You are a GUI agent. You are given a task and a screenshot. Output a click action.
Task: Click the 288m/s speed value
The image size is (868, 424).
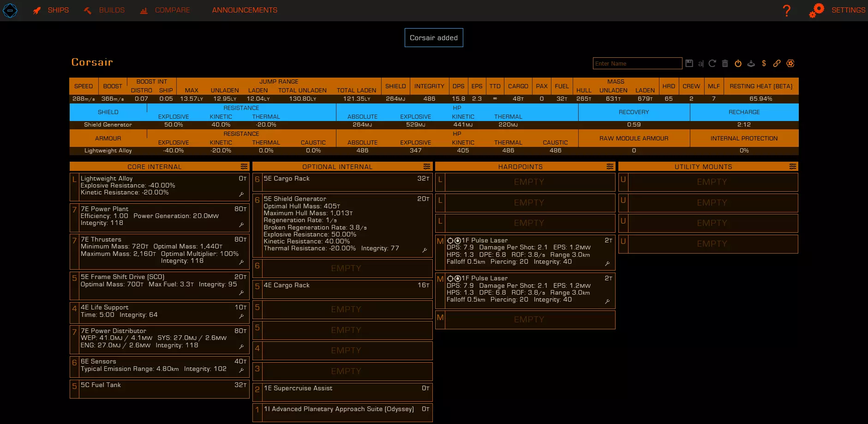click(84, 99)
